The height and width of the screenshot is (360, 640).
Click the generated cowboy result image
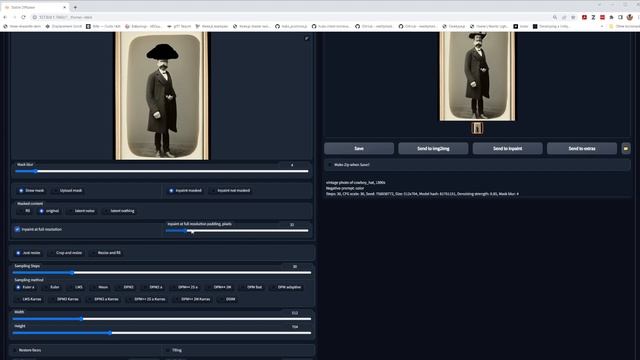(x=477, y=76)
